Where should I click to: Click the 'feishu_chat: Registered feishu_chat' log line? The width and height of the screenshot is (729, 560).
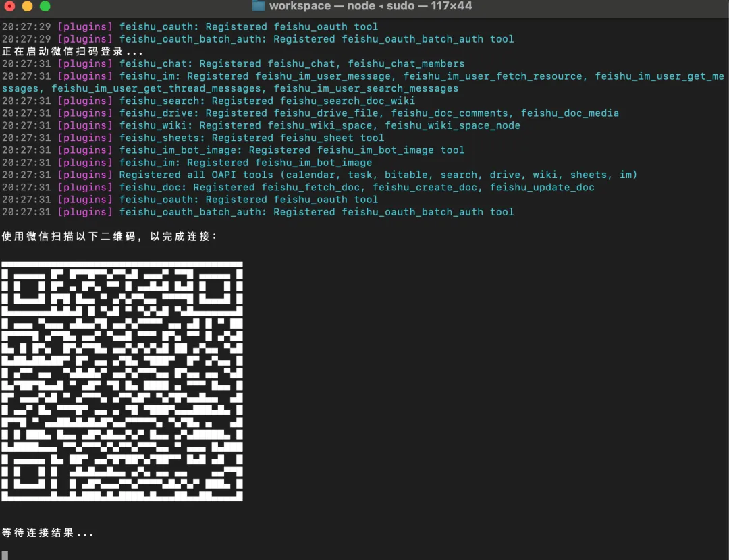[233, 63]
